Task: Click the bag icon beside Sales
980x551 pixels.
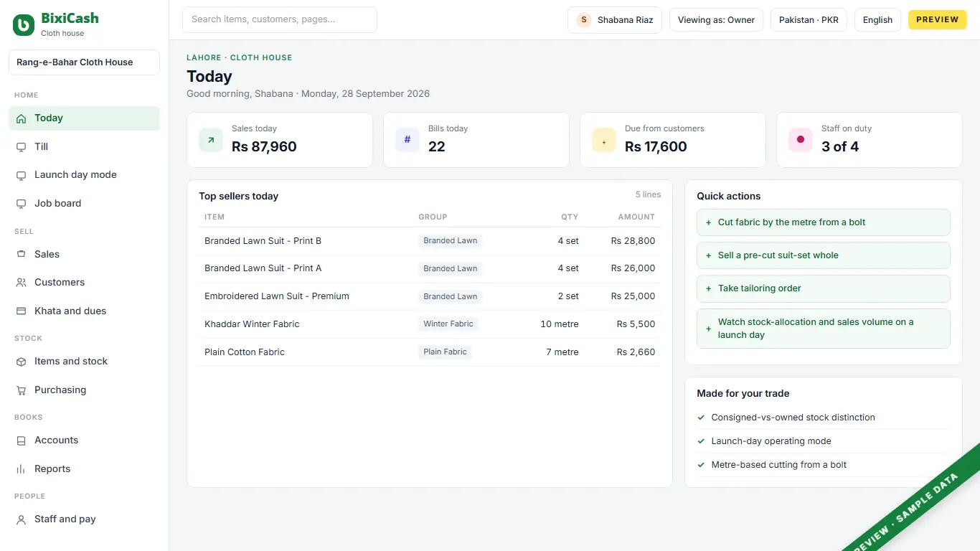Action: [x=21, y=255]
